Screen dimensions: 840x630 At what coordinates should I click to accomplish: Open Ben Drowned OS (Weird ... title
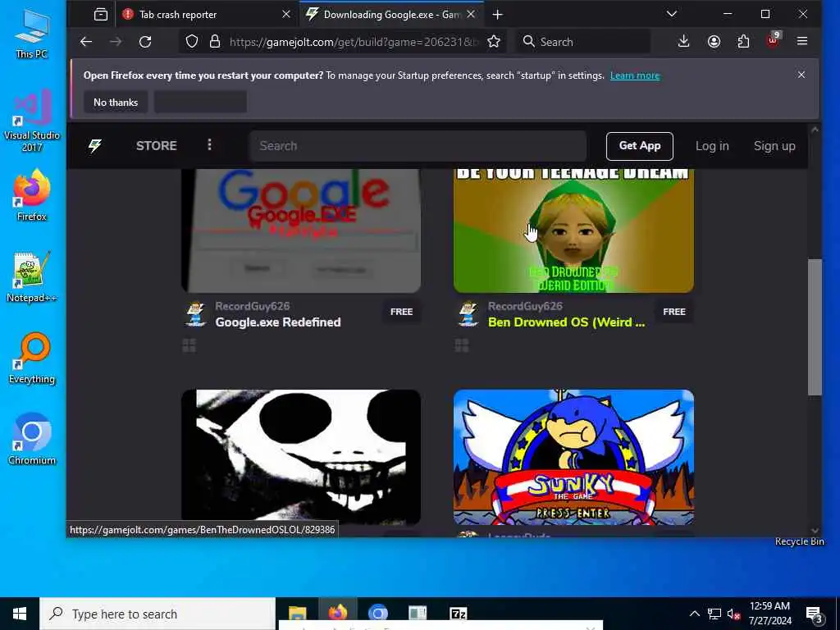point(566,322)
